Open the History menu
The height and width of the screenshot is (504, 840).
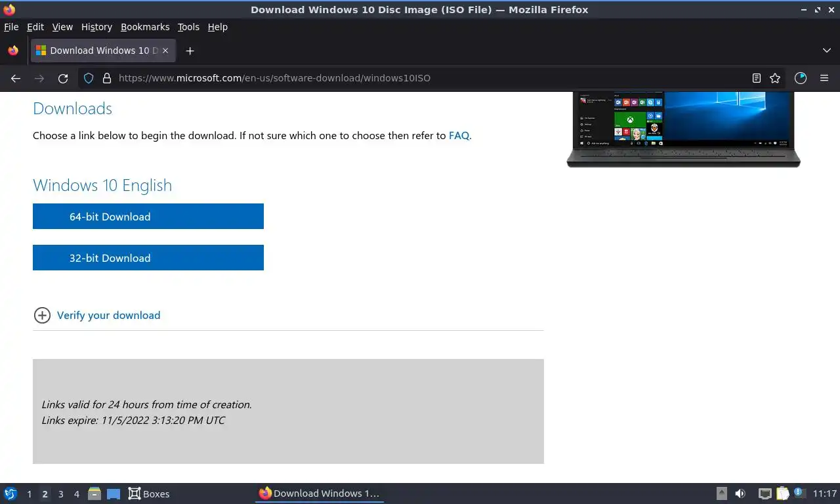click(96, 27)
